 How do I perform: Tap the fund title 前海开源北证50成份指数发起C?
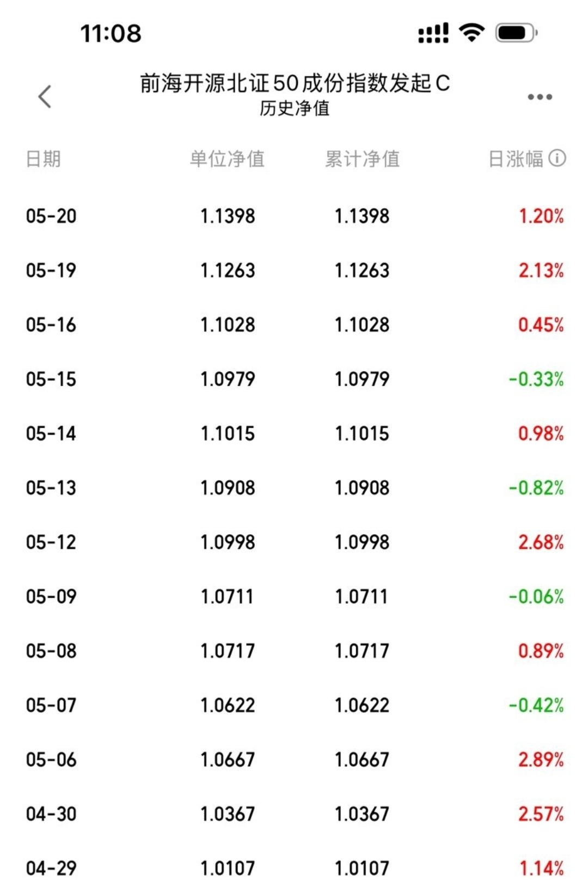(295, 83)
